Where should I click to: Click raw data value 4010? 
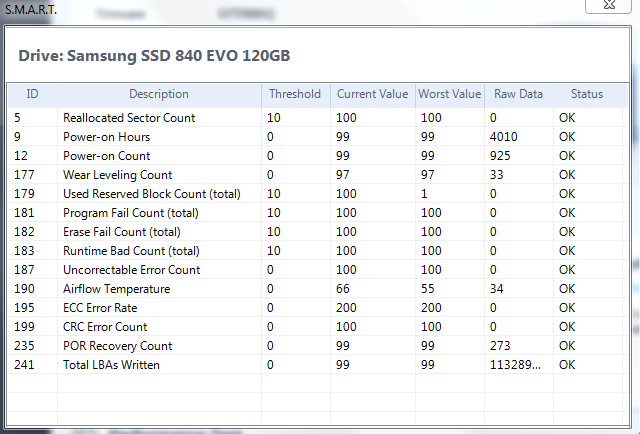pyautogui.click(x=503, y=137)
